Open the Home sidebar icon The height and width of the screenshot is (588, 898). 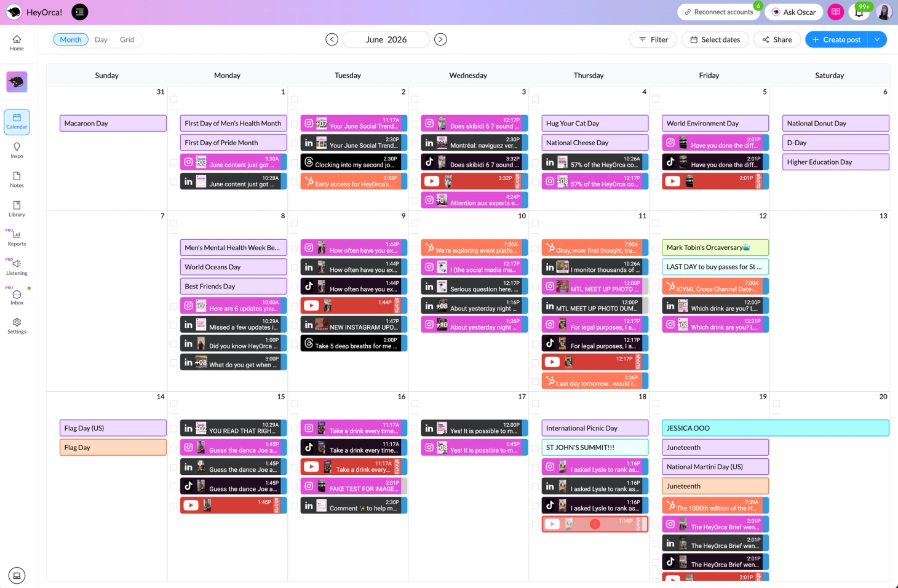(17, 43)
